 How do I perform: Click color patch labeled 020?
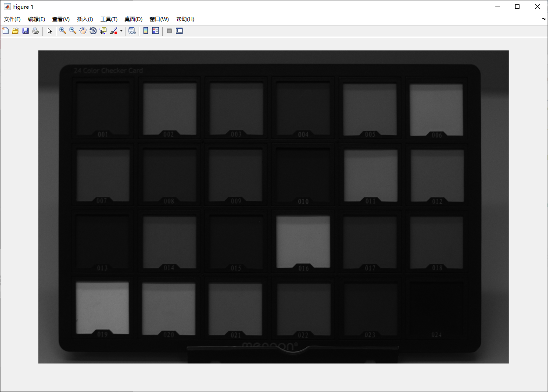169,309
